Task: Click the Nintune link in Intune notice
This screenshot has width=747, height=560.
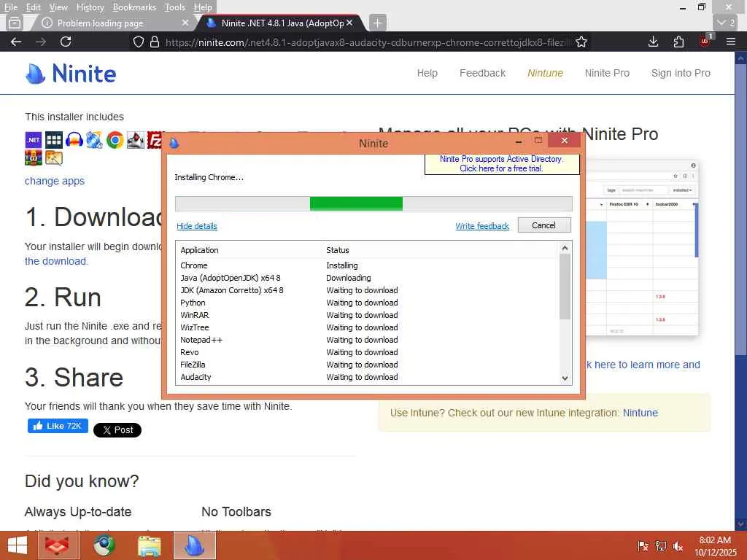Action: point(640,413)
